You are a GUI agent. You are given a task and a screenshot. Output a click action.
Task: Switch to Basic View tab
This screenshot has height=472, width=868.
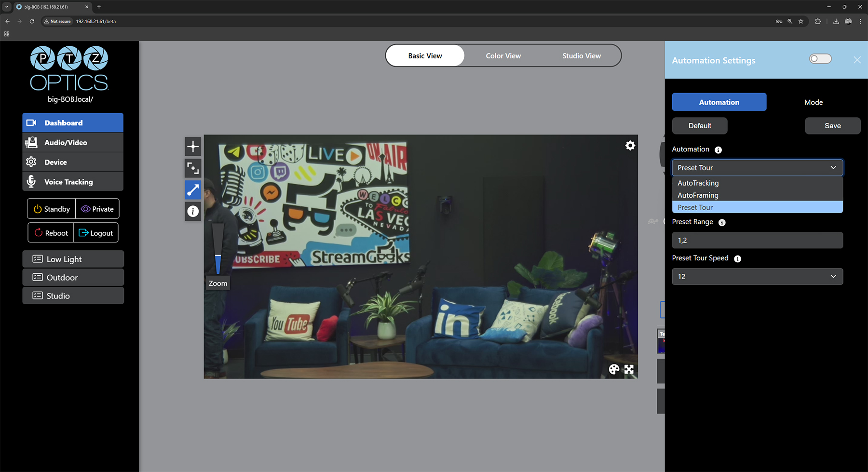[x=425, y=56]
